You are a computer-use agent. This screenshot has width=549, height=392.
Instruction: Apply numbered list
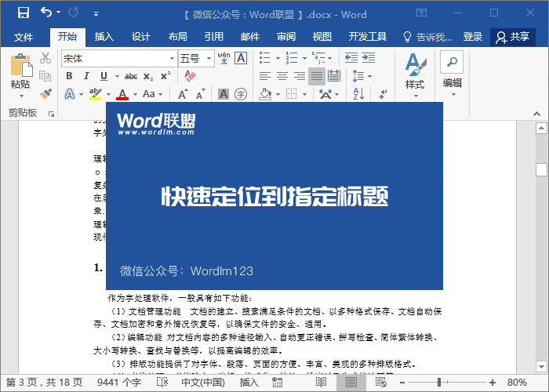(x=291, y=58)
